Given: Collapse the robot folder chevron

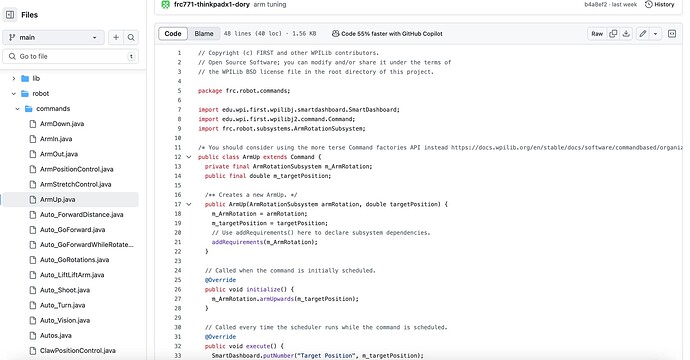Looking at the screenshot, I should pyautogui.click(x=14, y=94).
